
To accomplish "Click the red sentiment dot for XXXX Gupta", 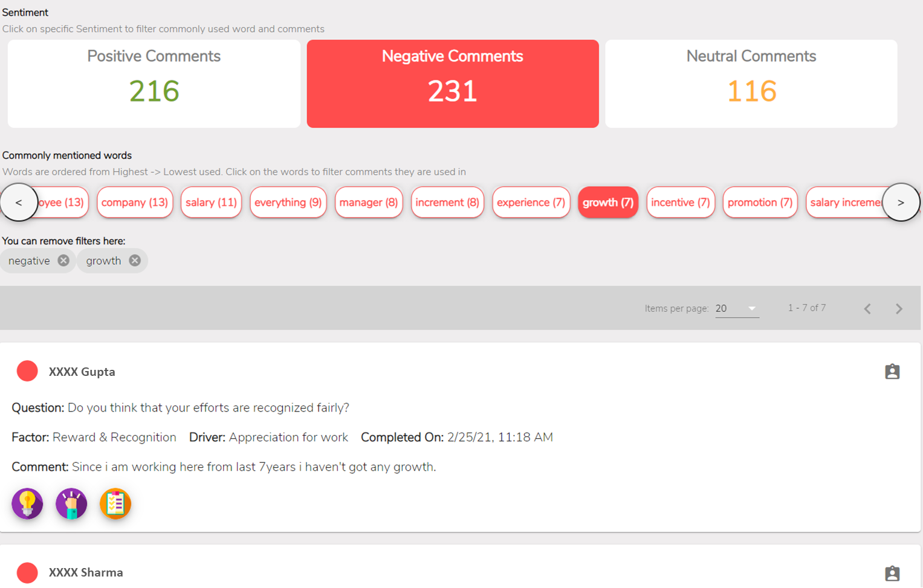I will tap(27, 371).
